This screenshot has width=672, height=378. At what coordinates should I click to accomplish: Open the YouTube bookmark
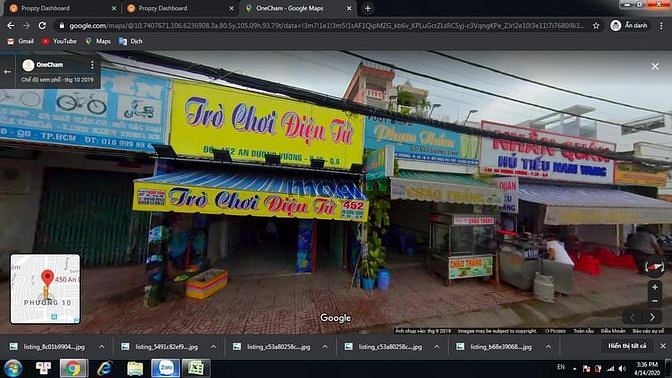(x=59, y=41)
